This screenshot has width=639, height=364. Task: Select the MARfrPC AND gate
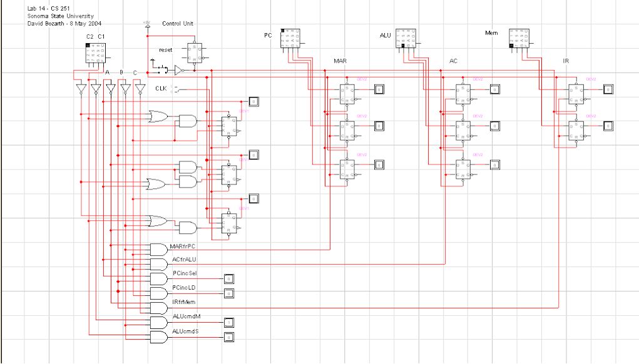coord(159,250)
